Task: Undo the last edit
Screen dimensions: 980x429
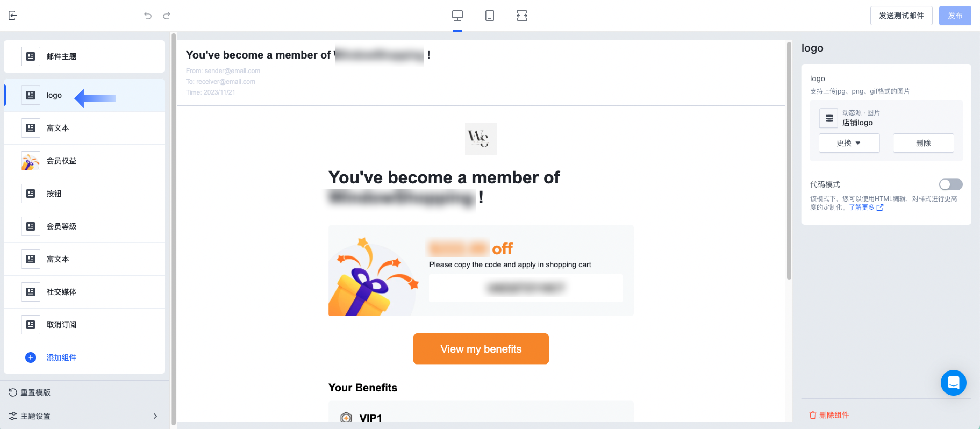Action: click(148, 16)
